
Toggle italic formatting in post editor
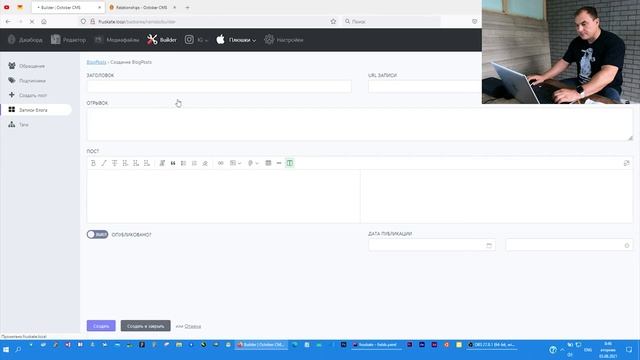coord(104,163)
